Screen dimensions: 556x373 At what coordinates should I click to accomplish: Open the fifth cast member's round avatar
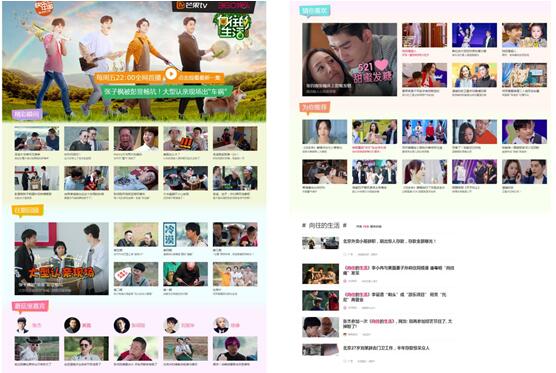[x=221, y=325]
